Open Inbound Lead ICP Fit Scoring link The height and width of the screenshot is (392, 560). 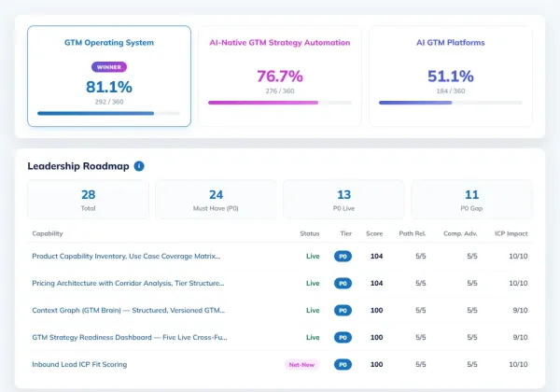coord(79,365)
